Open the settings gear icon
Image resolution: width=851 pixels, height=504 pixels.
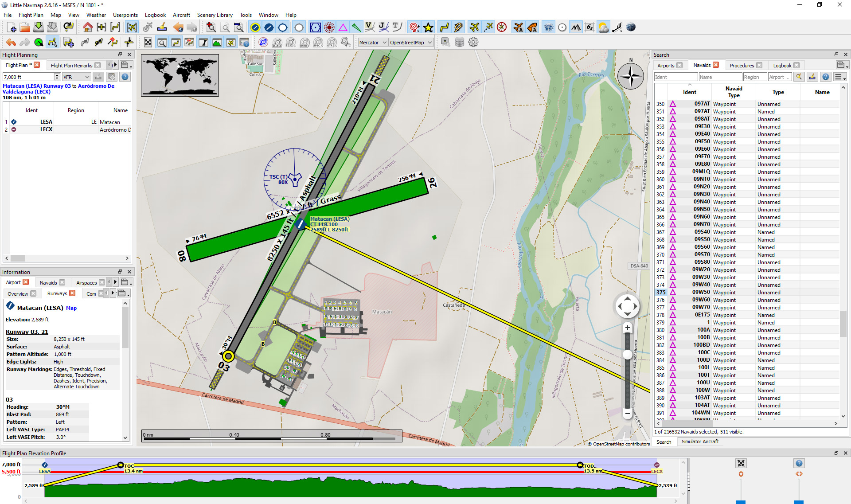pyautogui.click(x=473, y=43)
